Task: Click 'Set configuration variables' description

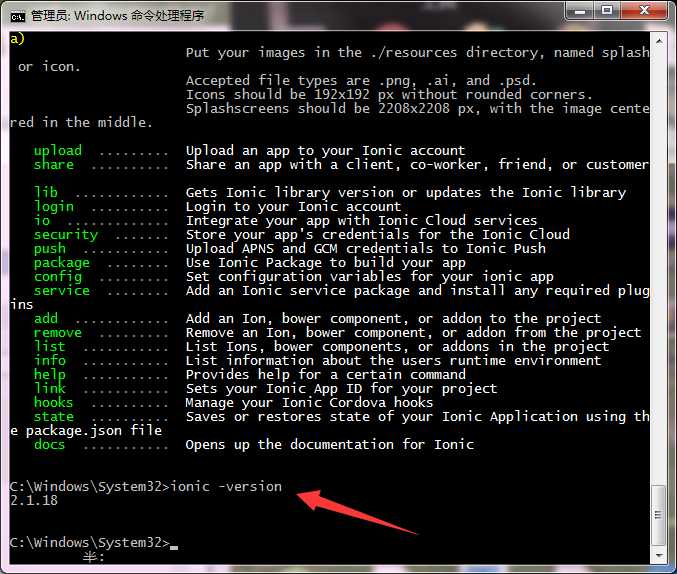Action: (x=370, y=276)
